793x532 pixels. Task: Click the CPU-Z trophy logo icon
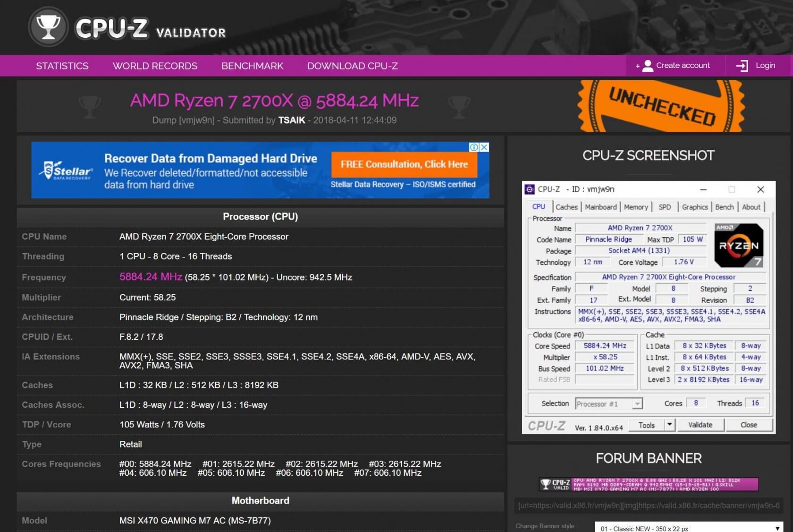pyautogui.click(x=48, y=27)
